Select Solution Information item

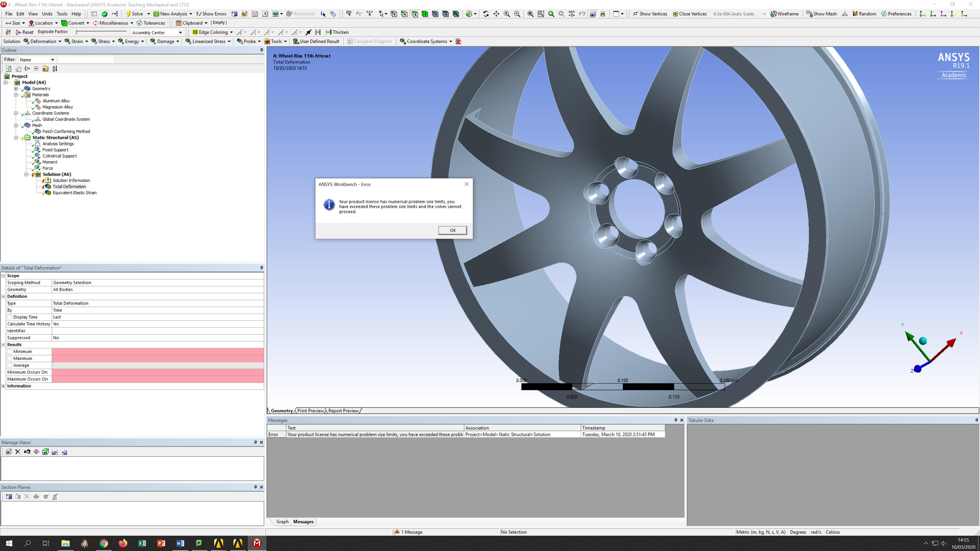pos(71,181)
